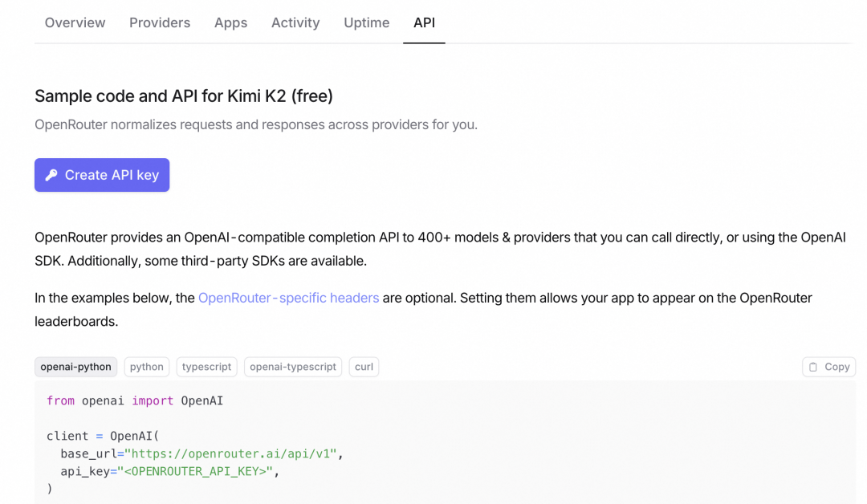View the Uptime tab
This screenshot has height=504, width=867.
point(366,22)
